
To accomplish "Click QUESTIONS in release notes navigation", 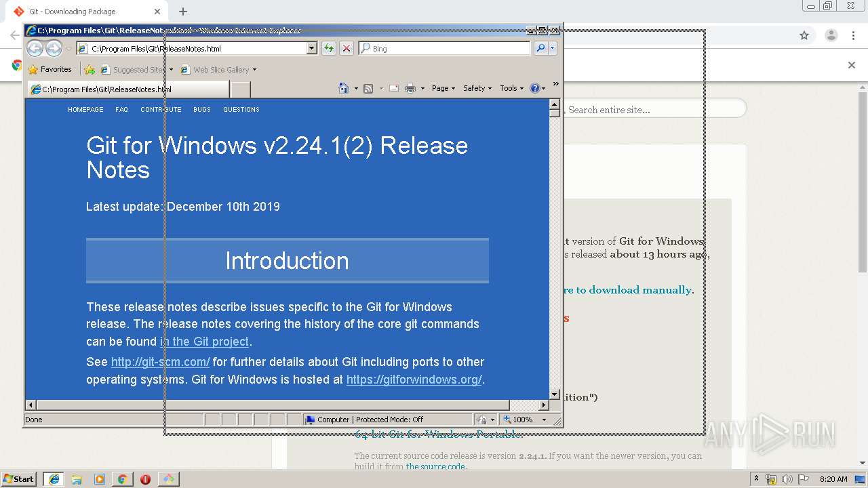I will coord(241,109).
